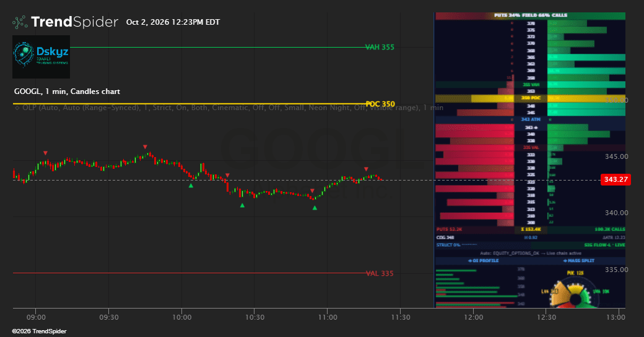This screenshot has height=337, width=644.
Task: Click the strike 378 row label
Action: point(531,23)
